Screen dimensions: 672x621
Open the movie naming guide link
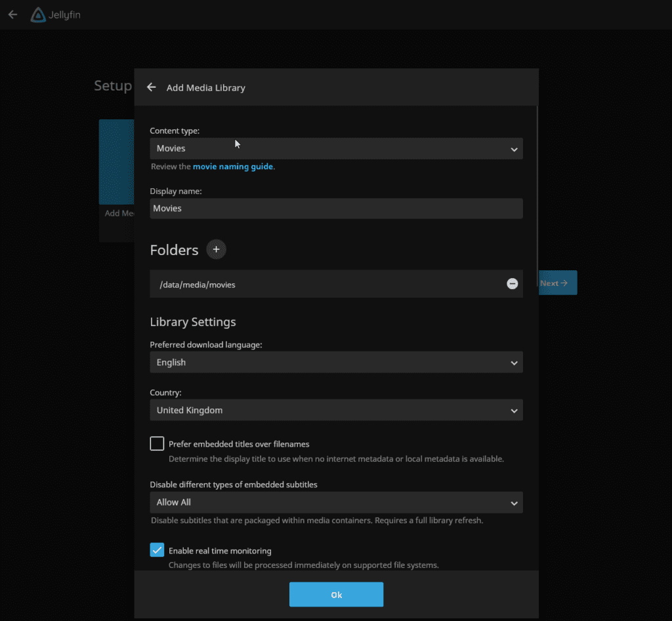point(233,167)
